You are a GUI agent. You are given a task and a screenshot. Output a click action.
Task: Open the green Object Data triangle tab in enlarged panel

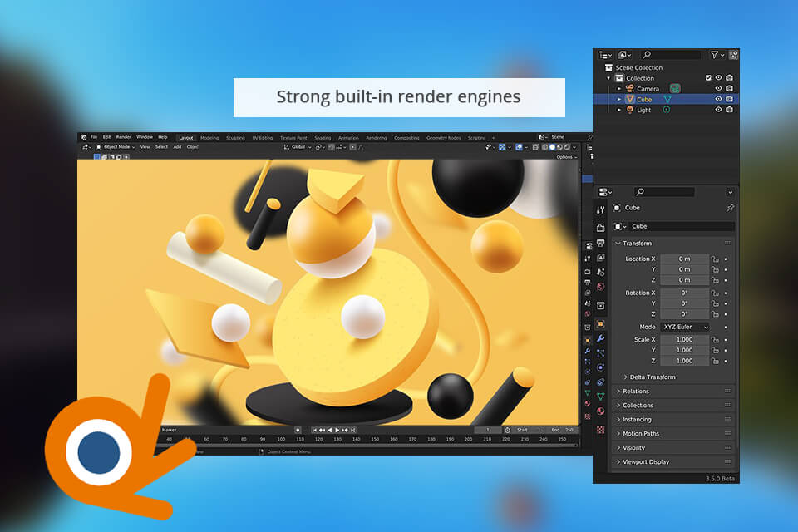(600, 396)
